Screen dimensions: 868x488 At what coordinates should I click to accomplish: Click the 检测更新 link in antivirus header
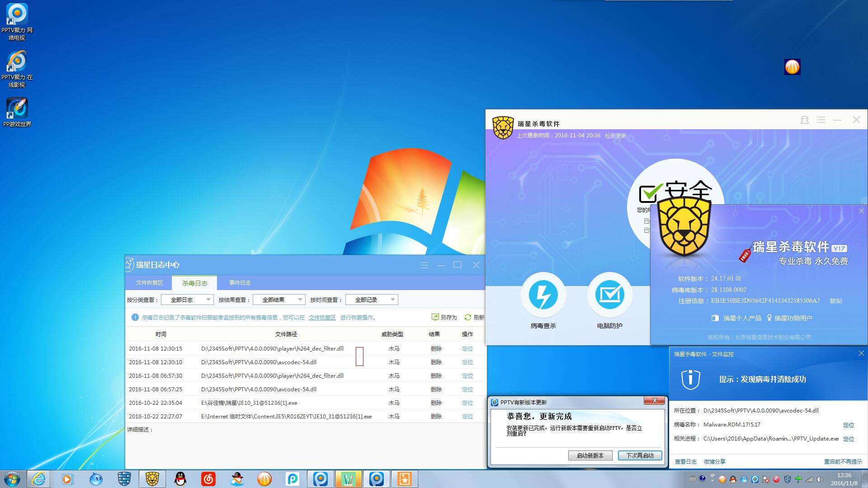pos(615,136)
